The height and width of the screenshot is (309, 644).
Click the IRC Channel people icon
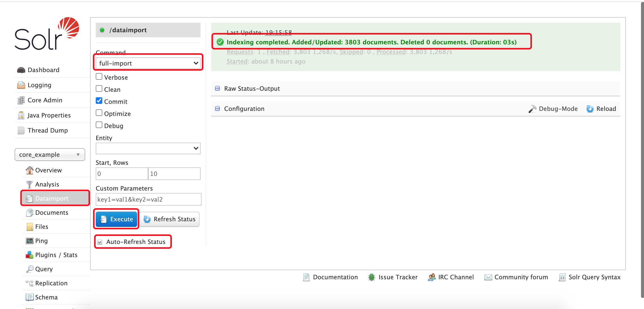[432, 277]
